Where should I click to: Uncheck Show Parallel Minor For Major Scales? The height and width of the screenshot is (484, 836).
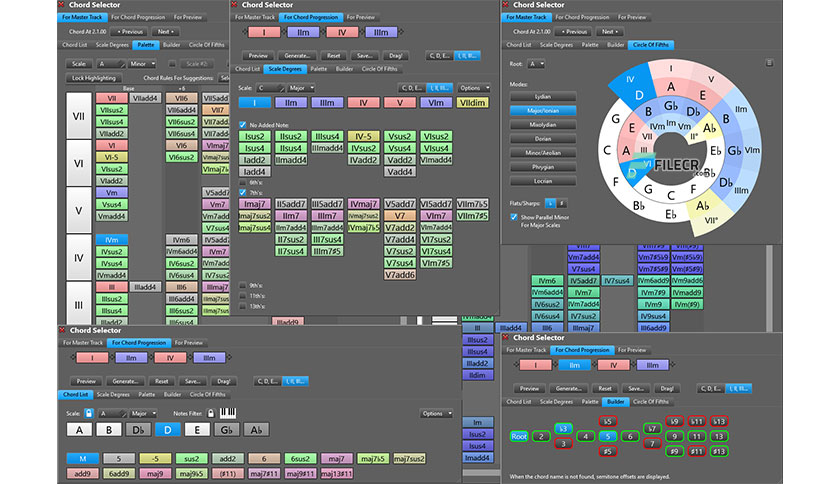coord(514,217)
